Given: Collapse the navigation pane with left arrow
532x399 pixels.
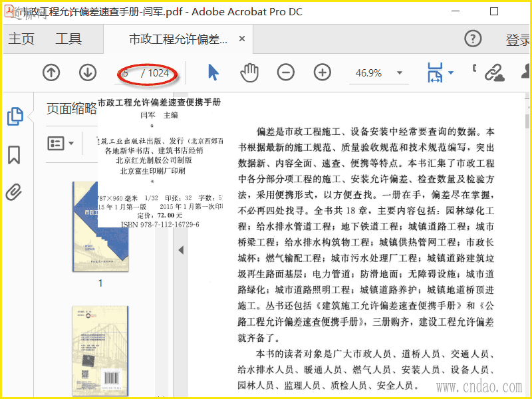Looking at the screenshot, I should [x=181, y=250].
